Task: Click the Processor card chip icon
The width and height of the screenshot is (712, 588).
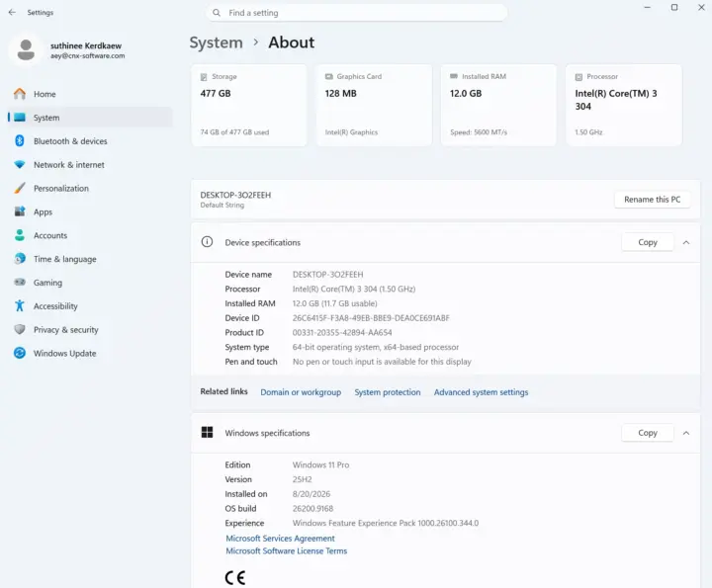Action: pos(578,77)
